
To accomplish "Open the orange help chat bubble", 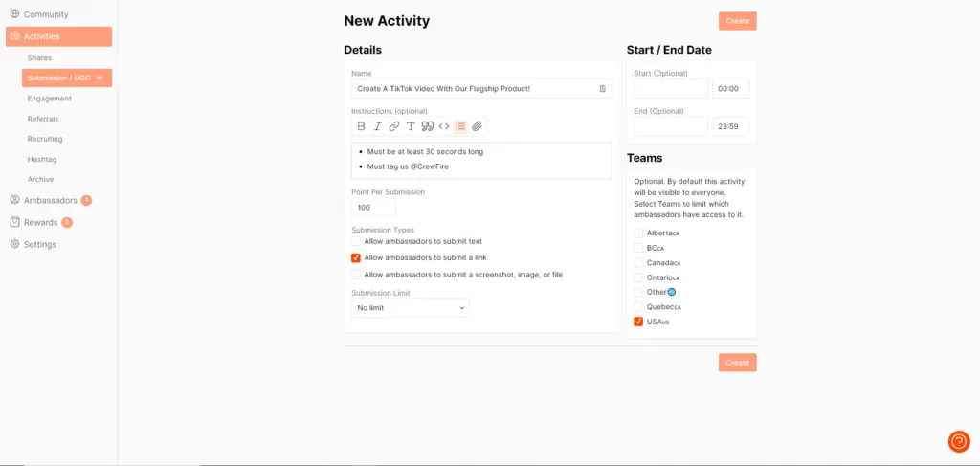I will [958, 441].
